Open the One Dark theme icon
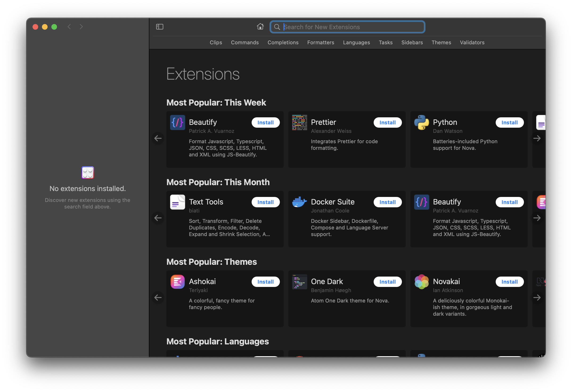This screenshot has width=572, height=392. [x=299, y=282]
